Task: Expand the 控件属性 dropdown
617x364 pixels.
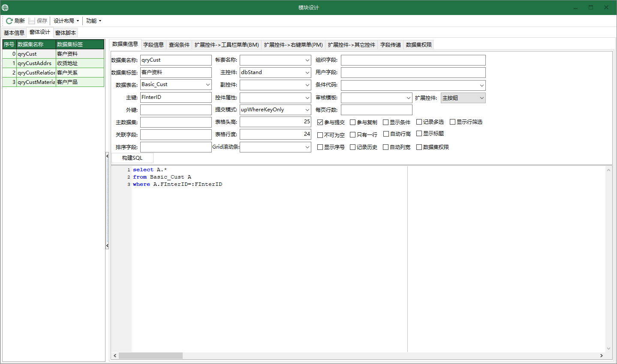Action: coord(307,98)
